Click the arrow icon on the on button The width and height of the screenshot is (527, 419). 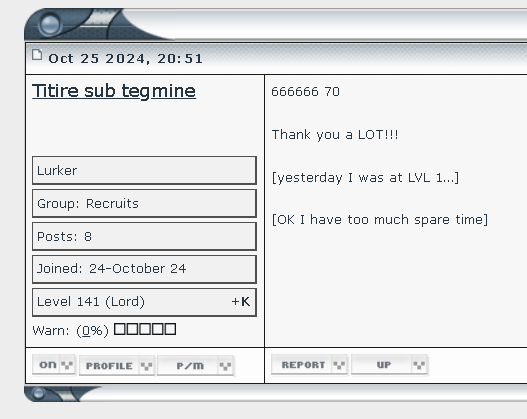coord(67,365)
